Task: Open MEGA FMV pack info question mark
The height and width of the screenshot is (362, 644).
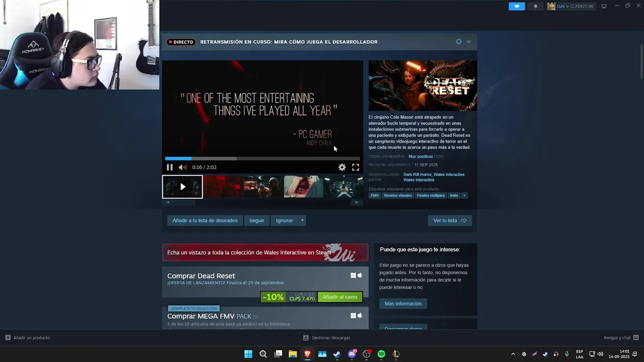Action: point(255,317)
